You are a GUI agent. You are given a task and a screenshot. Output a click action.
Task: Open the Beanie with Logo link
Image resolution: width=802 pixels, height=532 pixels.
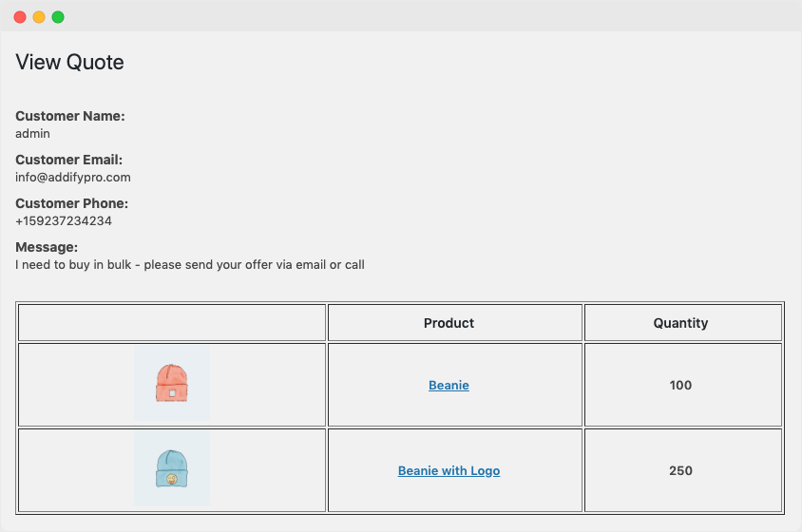449,470
